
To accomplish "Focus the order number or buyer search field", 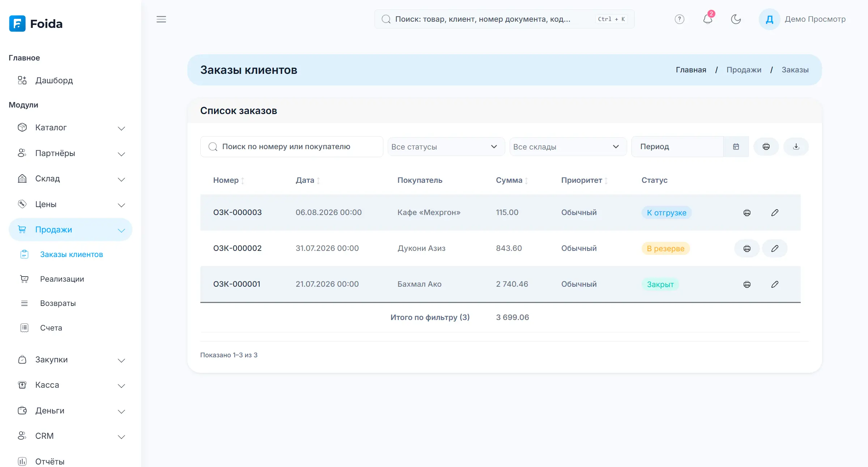I will pos(292,147).
